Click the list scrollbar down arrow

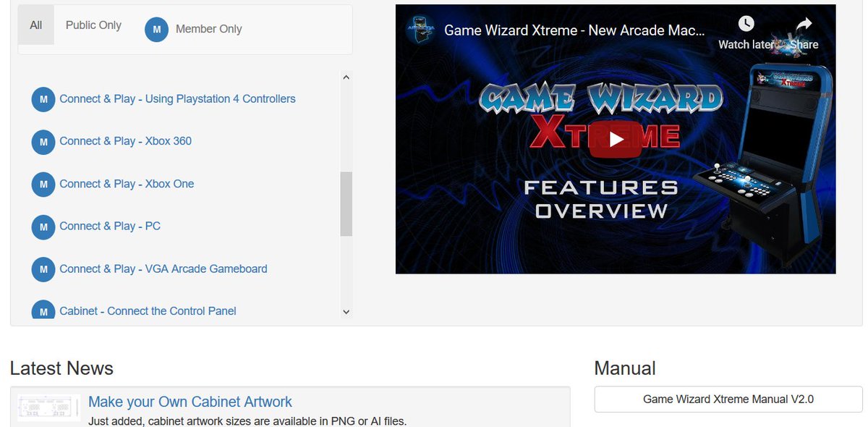(x=346, y=312)
